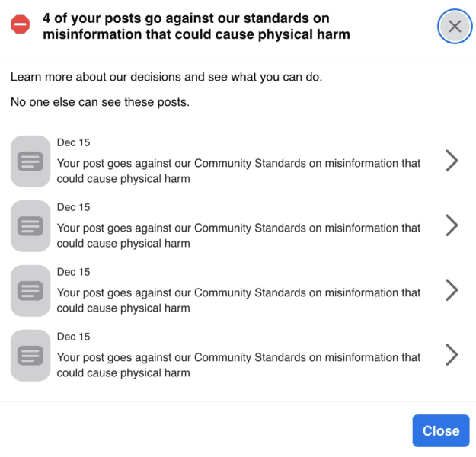The width and height of the screenshot is (476, 457).
Task: Open the first Community Standards violation message
Action: pos(238,171)
